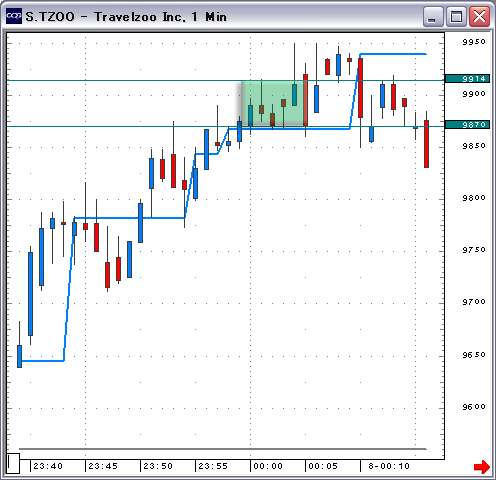The height and width of the screenshot is (480, 496).
Task: Maximize the Travelzoo chart window
Action: pos(456,17)
